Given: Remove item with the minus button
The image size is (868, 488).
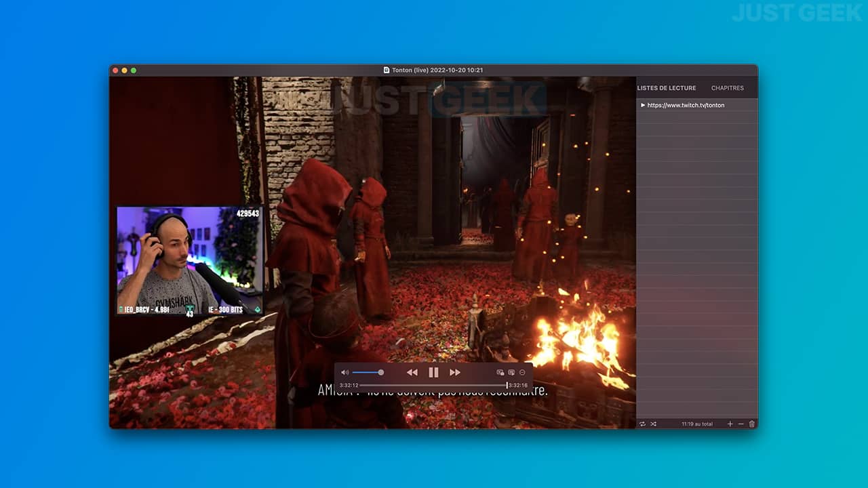Looking at the screenshot, I should 741,424.
